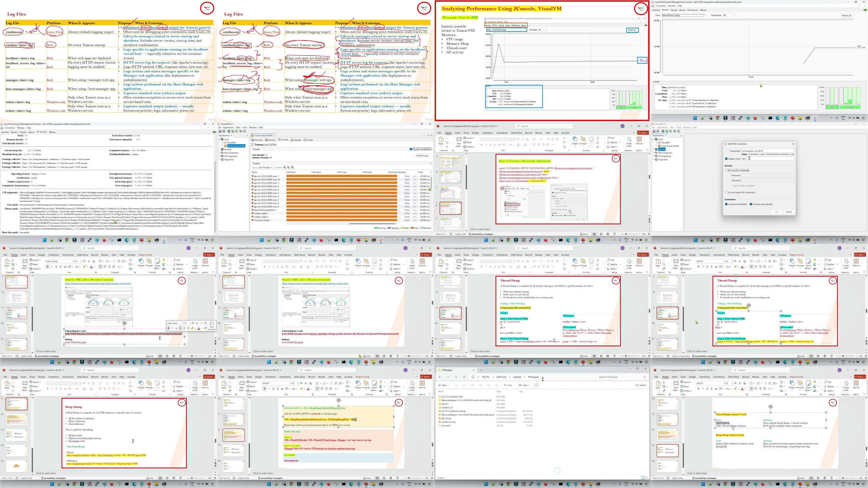Toggle the Details pane in File Explorer
The width and height of the screenshot is (868, 488).
pyautogui.click(x=640, y=385)
